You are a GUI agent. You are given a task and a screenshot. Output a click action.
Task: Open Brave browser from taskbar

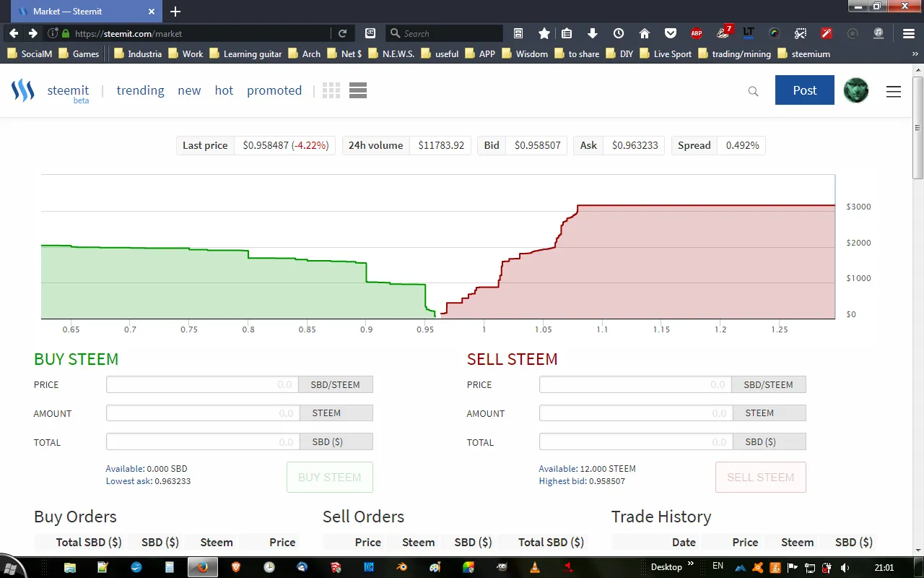point(235,567)
